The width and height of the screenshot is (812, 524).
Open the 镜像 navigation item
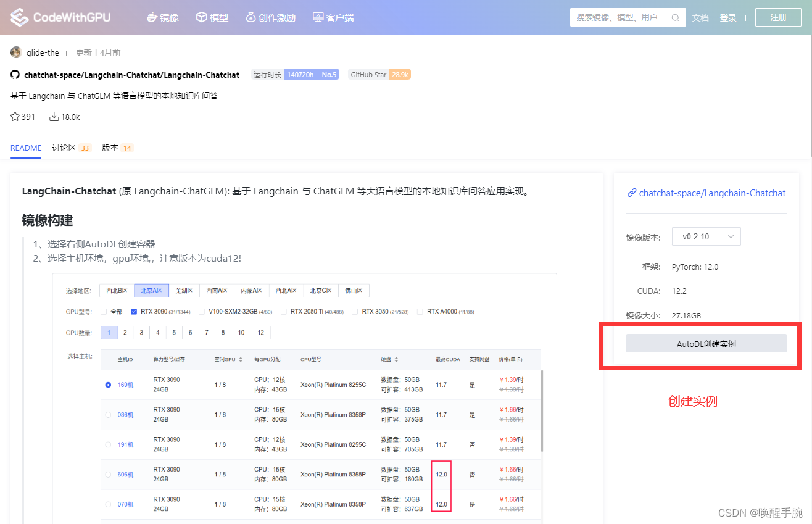pos(163,17)
